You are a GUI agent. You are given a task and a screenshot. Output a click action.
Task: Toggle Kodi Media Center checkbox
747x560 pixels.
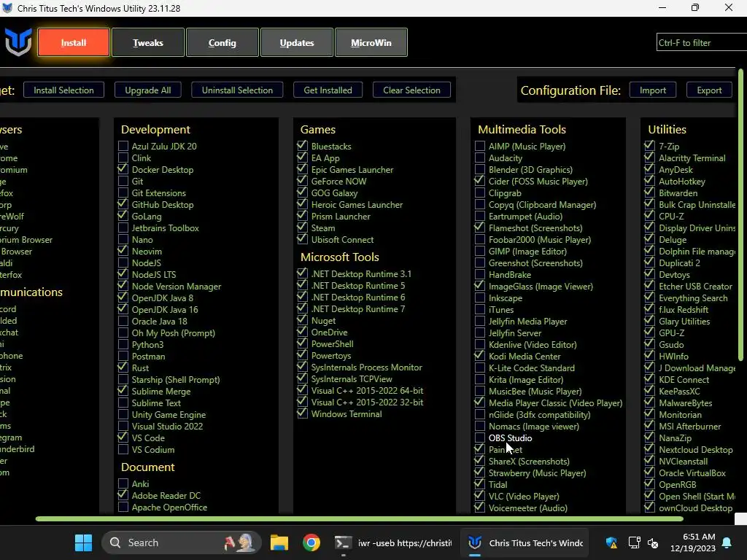click(480, 356)
